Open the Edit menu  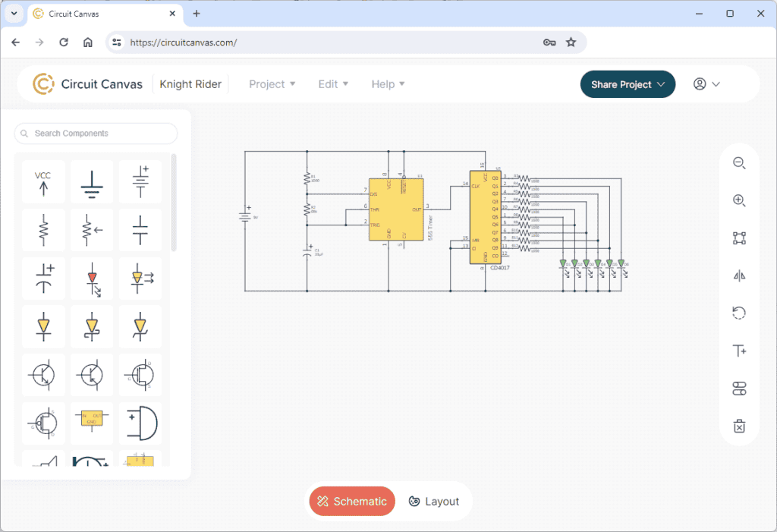333,84
